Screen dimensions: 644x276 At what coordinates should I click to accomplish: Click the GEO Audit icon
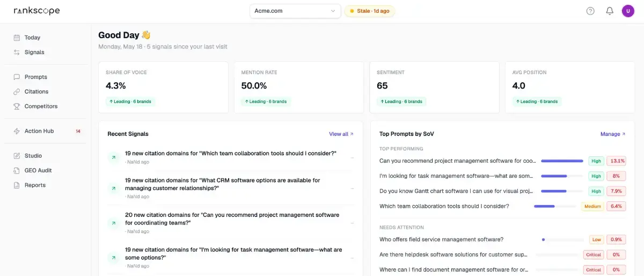(17, 170)
